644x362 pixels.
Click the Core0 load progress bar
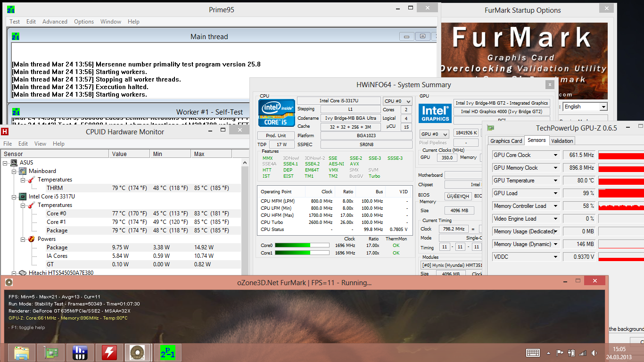[302, 245]
